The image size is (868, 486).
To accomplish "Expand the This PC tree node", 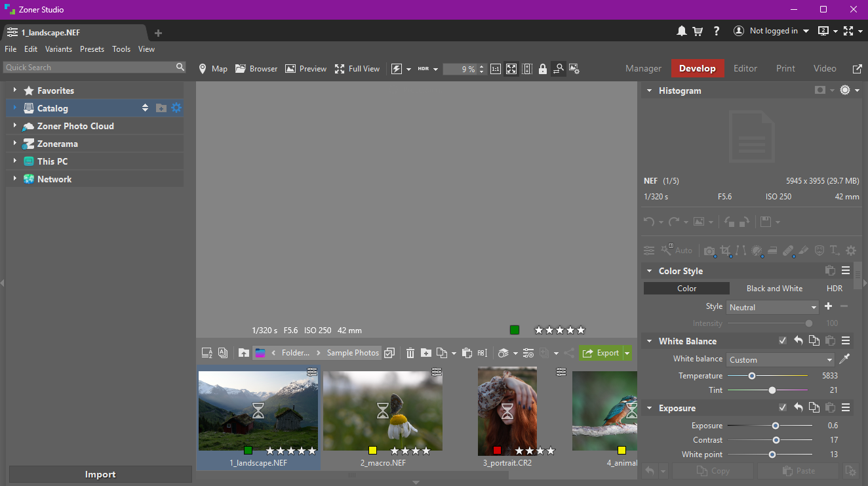I will pos(14,161).
